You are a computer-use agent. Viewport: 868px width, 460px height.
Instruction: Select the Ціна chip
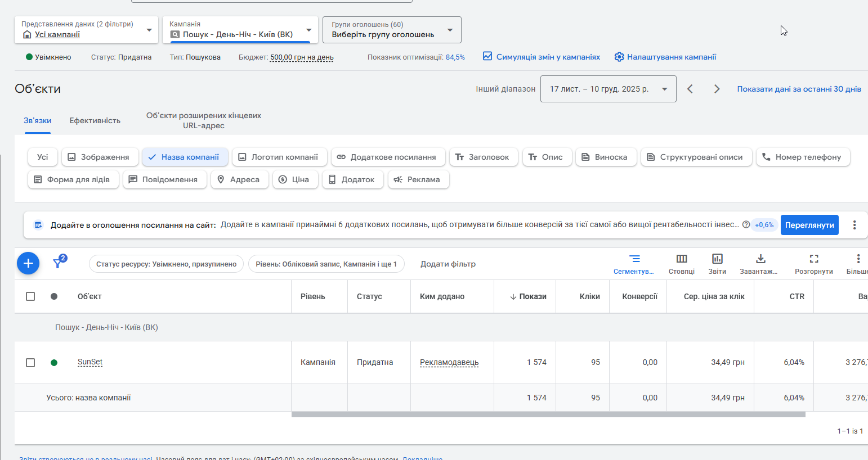pyautogui.click(x=296, y=179)
